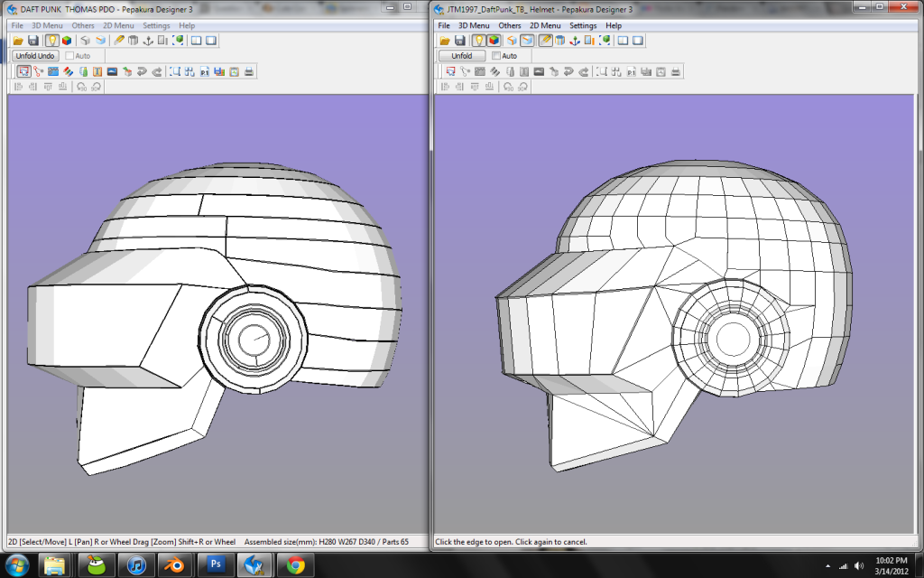The height and width of the screenshot is (578, 924).
Task: Pick the Join/Disjoin face tool in DAFT PUNK THOMAS window
Action: [38, 71]
